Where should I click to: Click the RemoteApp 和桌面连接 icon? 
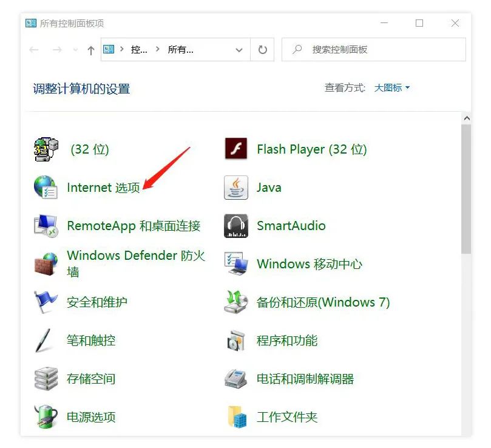coord(46,226)
